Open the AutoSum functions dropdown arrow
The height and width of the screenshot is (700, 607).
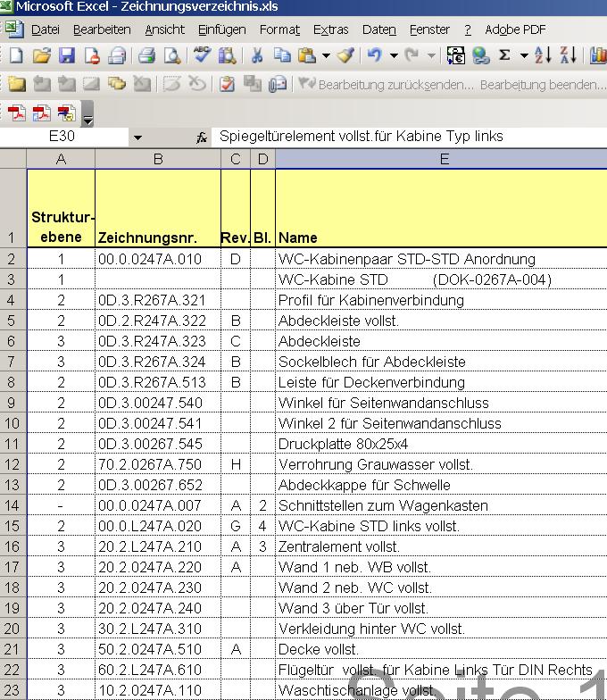point(525,55)
